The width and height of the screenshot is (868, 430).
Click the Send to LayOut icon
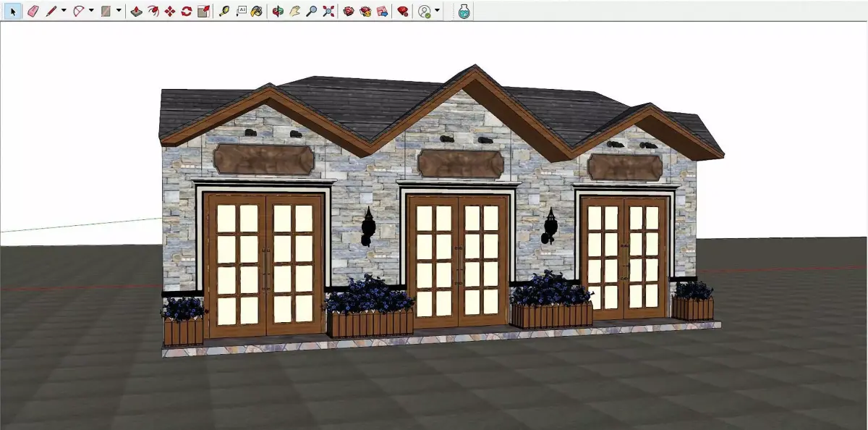pos(383,11)
